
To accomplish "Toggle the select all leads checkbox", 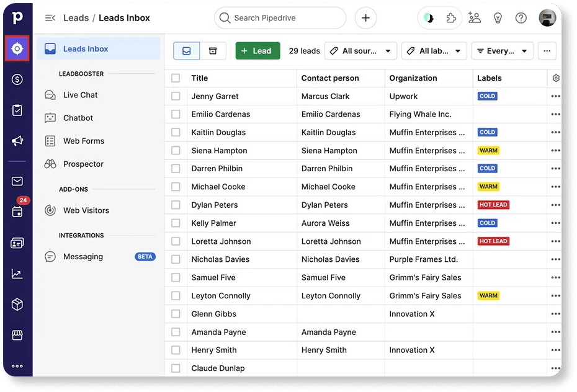I will click(176, 78).
